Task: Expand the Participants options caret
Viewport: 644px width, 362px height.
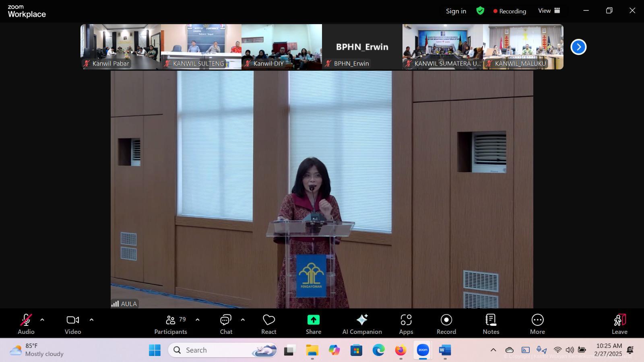Action: pyautogui.click(x=197, y=320)
